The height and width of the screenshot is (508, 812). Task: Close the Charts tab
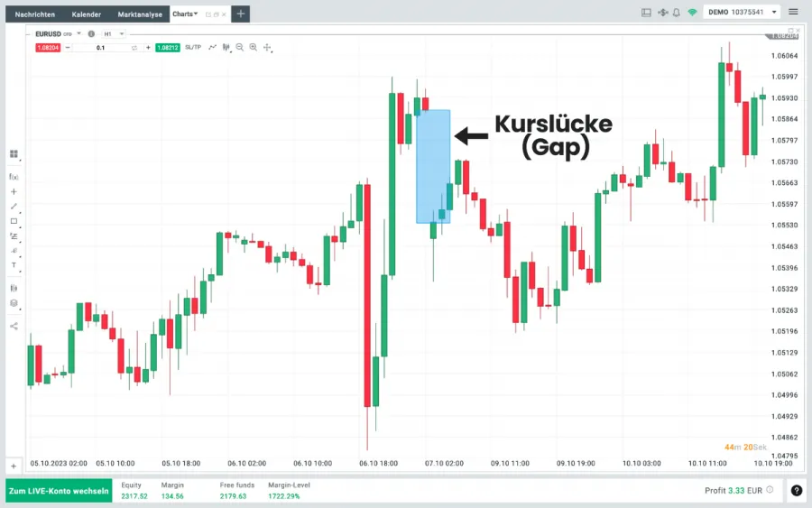click(x=224, y=14)
